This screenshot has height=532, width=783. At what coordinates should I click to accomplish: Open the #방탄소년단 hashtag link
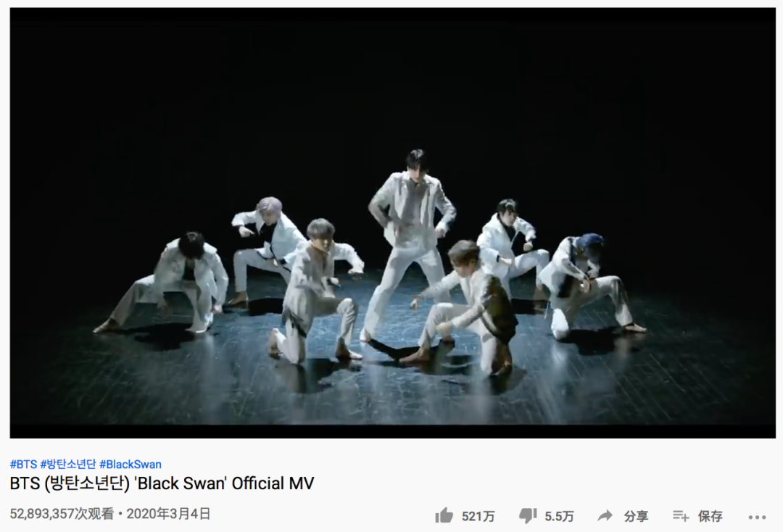pos(68,464)
